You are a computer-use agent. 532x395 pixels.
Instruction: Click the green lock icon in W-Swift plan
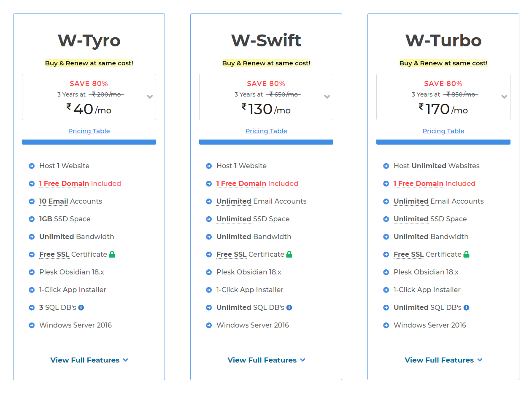click(x=289, y=255)
